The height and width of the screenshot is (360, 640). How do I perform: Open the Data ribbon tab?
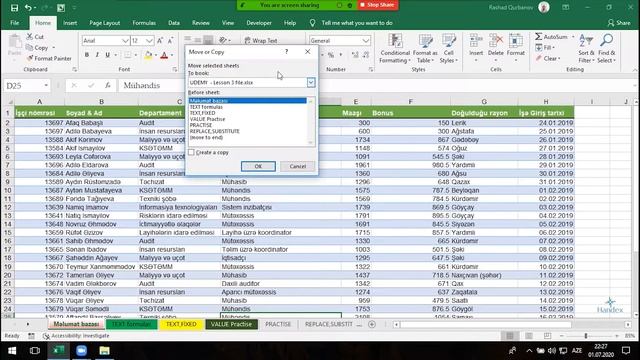point(174,23)
